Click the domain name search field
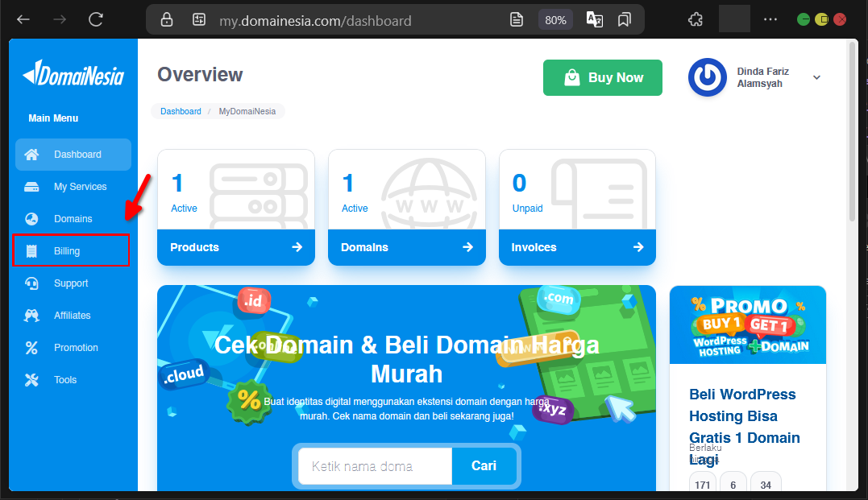868x500 pixels. click(374, 465)
